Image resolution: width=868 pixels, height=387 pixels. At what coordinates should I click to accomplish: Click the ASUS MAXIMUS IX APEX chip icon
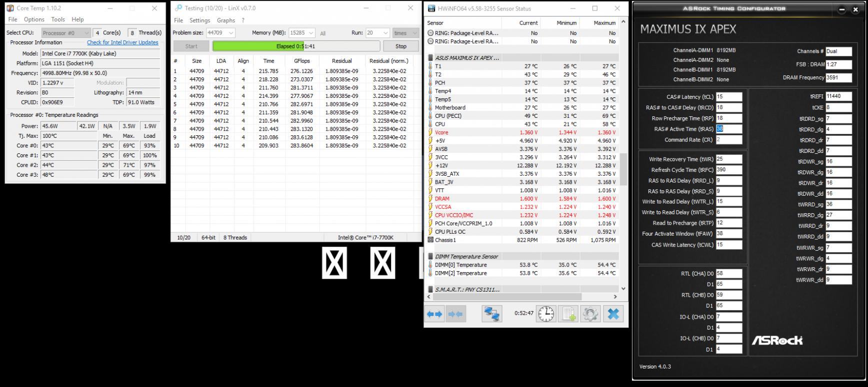coord(430,58)
